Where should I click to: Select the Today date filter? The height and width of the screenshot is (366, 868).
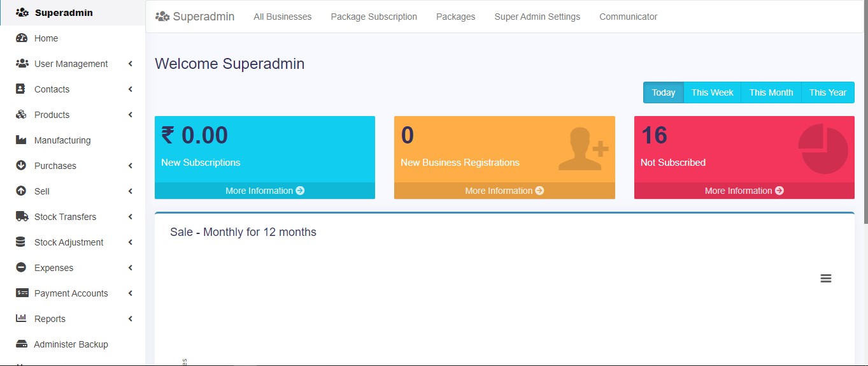663,92
